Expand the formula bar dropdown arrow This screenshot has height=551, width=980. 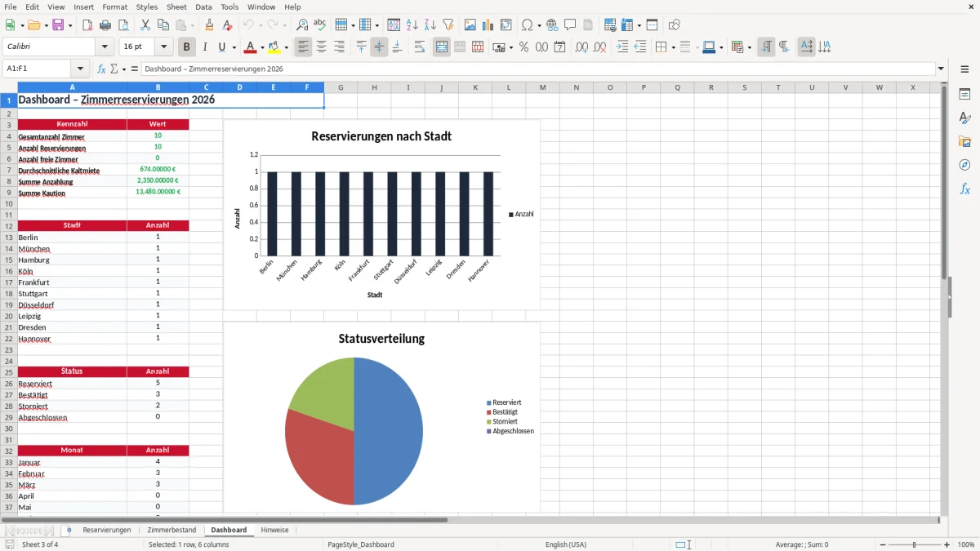tap(941, 69)
